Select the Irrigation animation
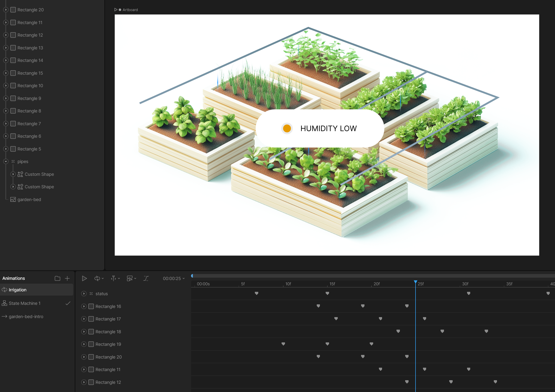Viewport: 555px width, 392px height. (37, 290)
